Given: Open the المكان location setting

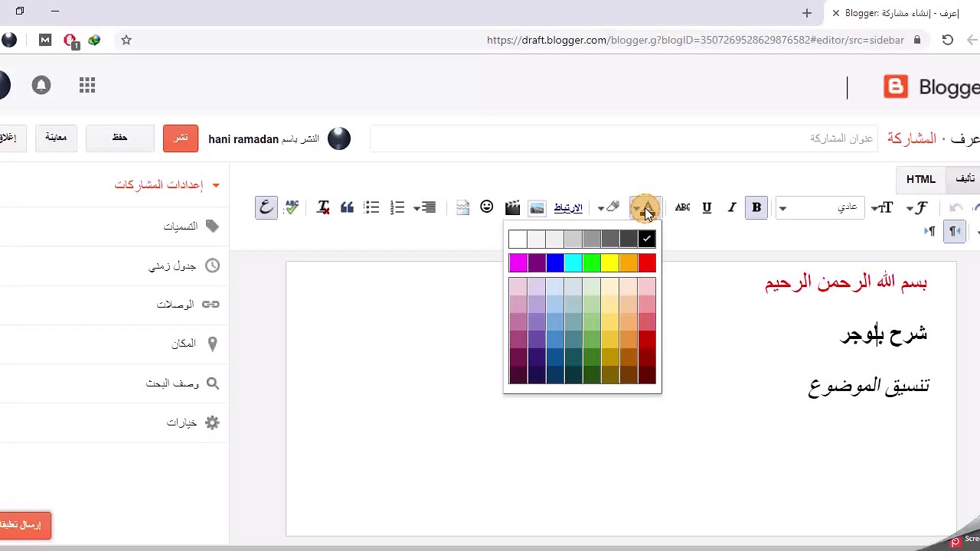Looking at the screenshot, I should click(195, 344).
